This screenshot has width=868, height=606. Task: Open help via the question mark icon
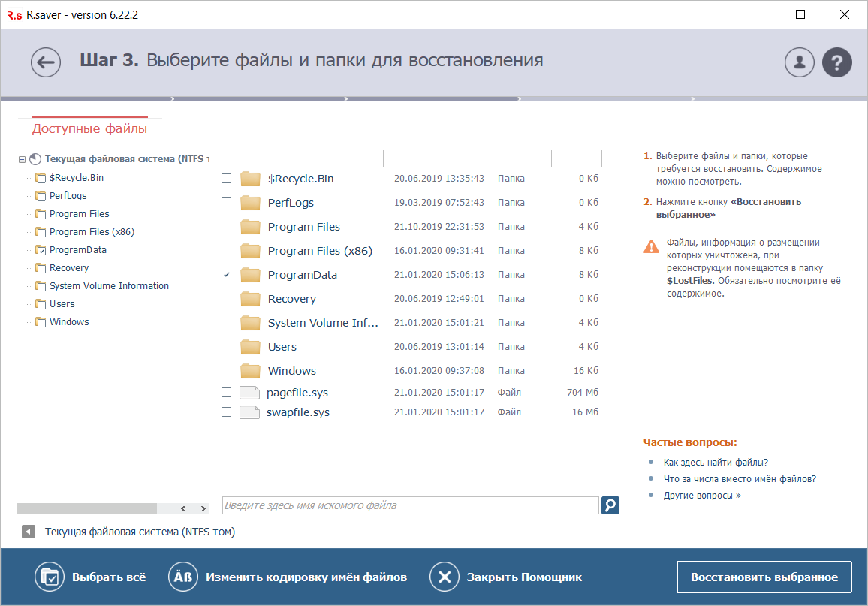tap(837, 62)
